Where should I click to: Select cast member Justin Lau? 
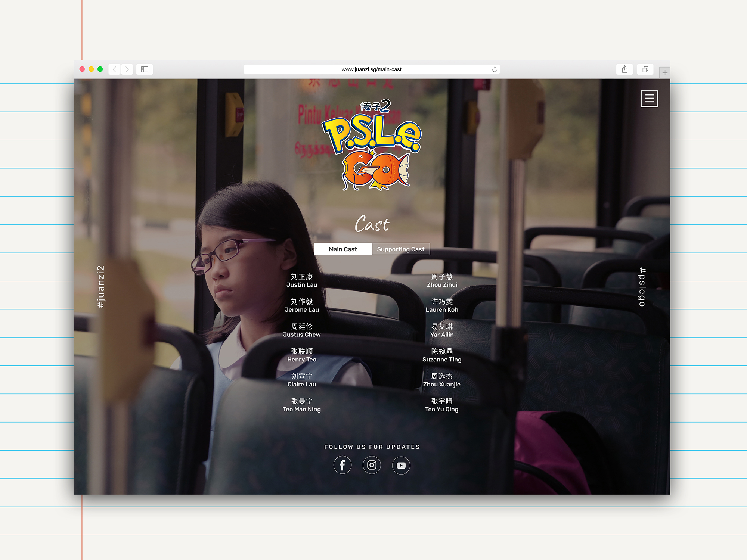302,280
